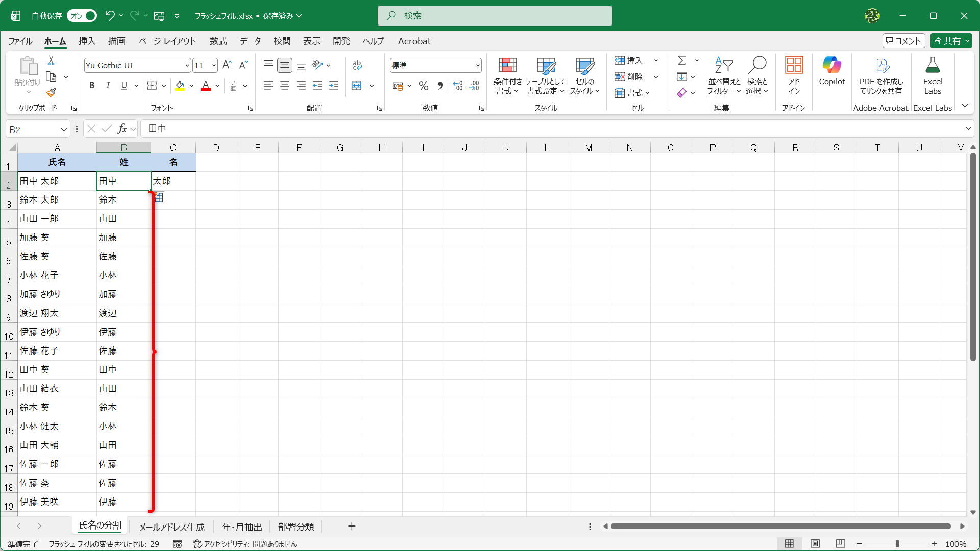Apply percent style to the cell
The width and height of the screenshot is (980, 551).
click(423, 86)
